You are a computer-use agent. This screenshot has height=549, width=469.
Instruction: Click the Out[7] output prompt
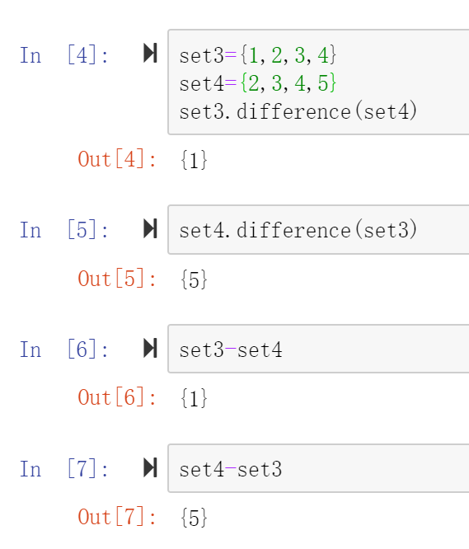pos(117,517)
